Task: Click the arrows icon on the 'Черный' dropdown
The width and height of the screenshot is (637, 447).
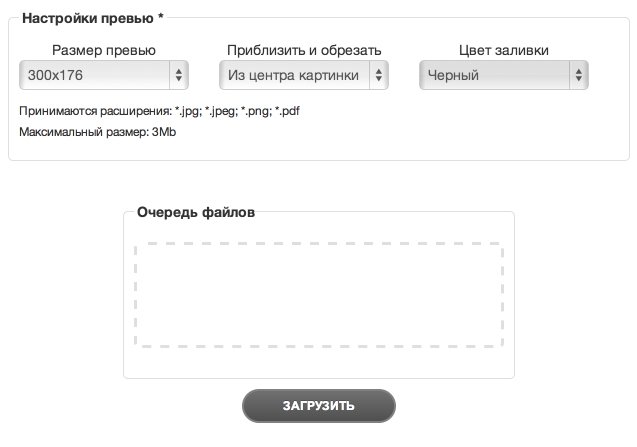Action: point(578,75)
